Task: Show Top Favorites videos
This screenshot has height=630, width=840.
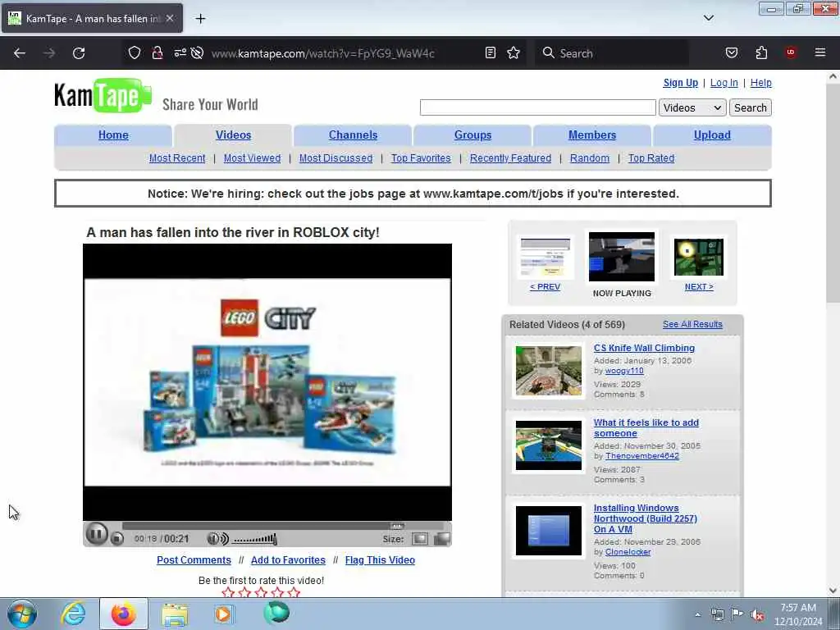Action: coord(421,158)
